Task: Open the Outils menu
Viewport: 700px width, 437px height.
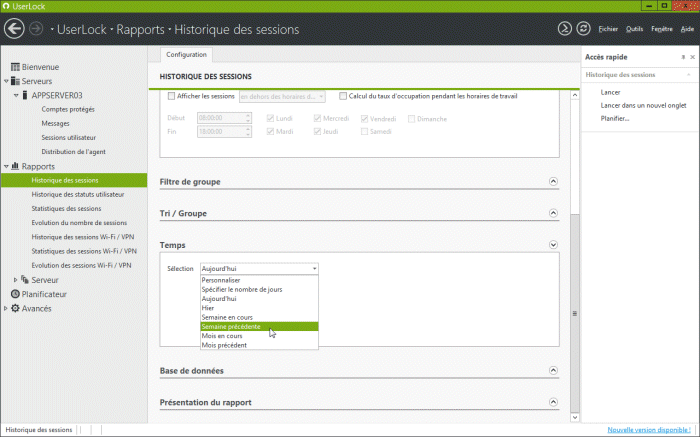Action: (x=634, y=29)
